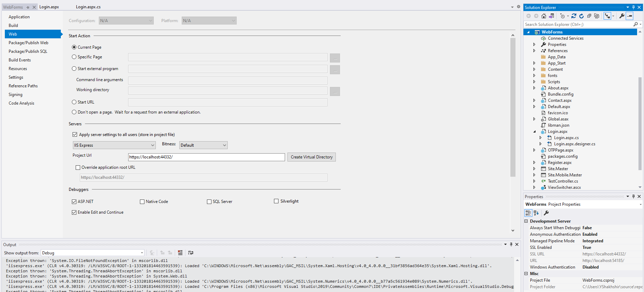Pin the Output panel
This screenshot has height=292, width=644.
tap(511, 244)
